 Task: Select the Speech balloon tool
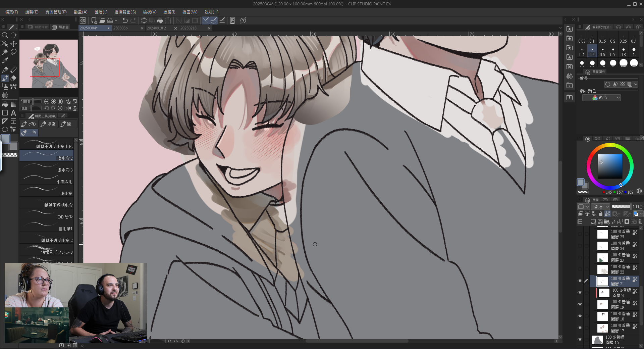pyautogui.click(x=5, y=130)
